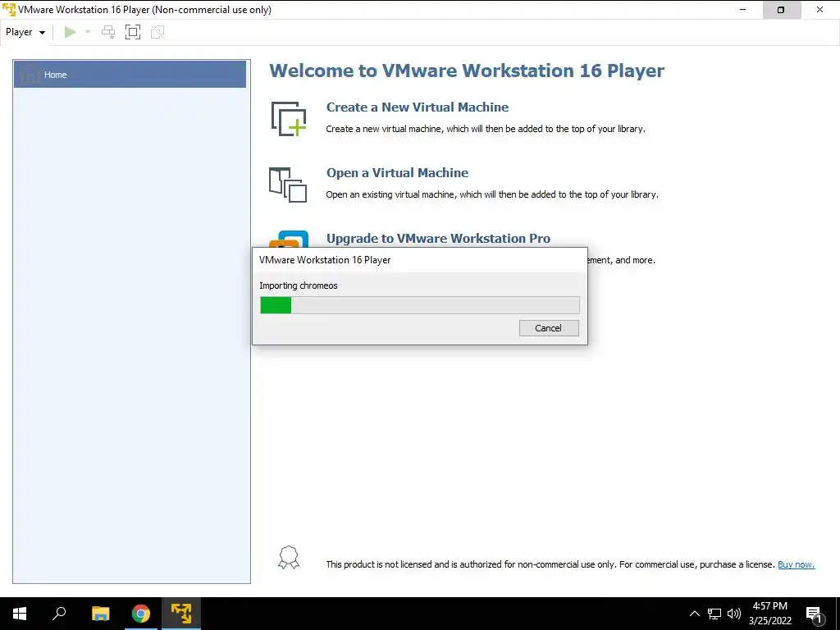
Task: Maximize the VMware Player window
Action: point(781,10)
